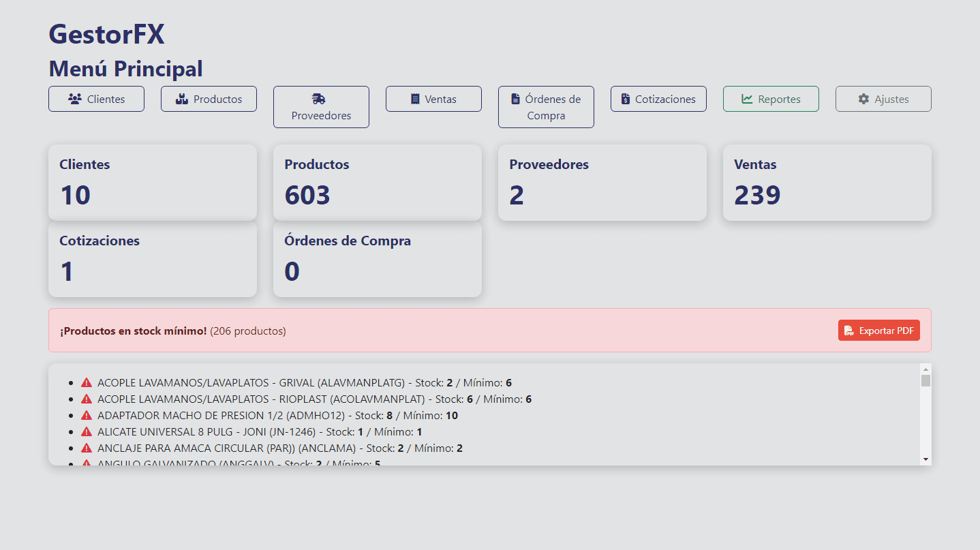Click the chart icon on the Reportes button
980x550 pixels.
744,99
